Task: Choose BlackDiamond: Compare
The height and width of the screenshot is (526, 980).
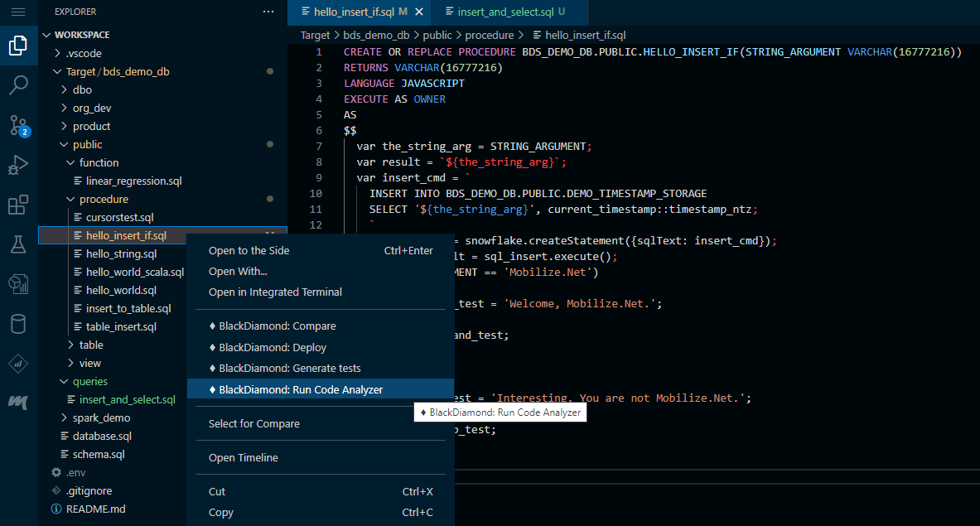Action: click(x=321, y=326)
